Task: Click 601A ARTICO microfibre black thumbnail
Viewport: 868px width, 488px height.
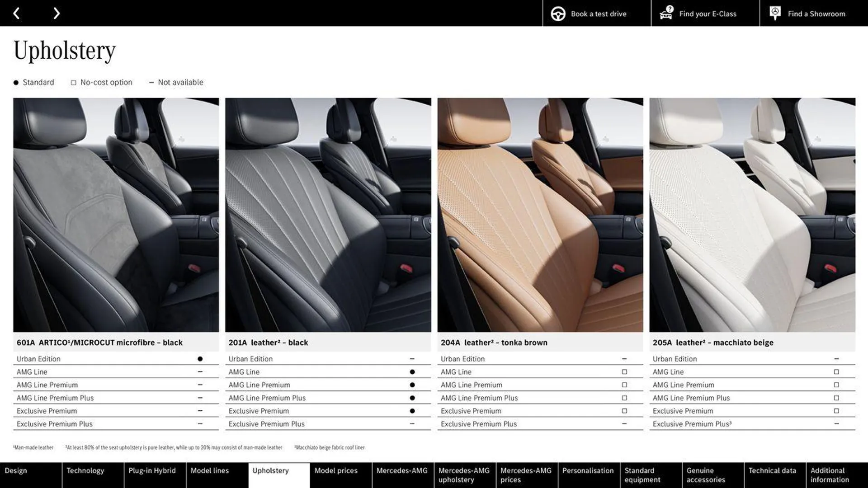Action: click(x=116, y=215)
